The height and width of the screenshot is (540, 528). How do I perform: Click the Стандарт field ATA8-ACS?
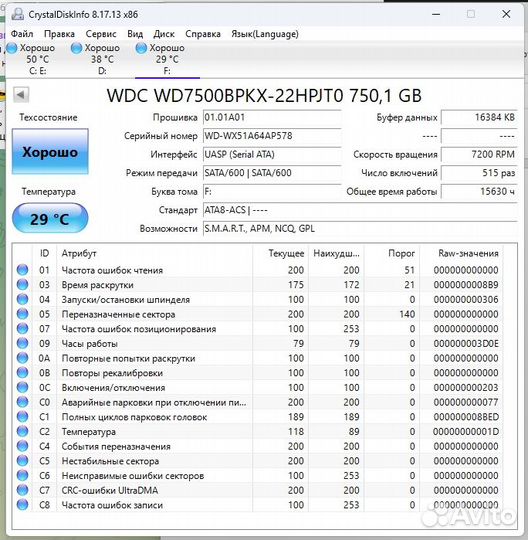360,210
